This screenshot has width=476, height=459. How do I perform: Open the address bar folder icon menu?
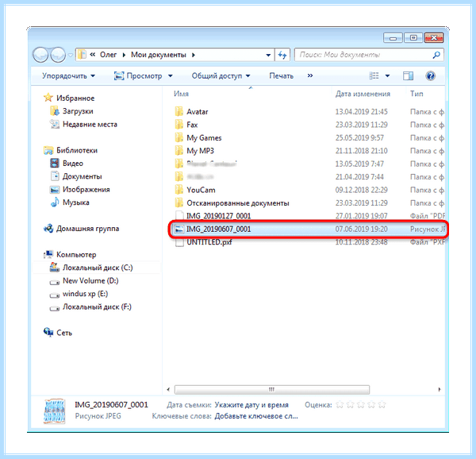click(82, 55)
